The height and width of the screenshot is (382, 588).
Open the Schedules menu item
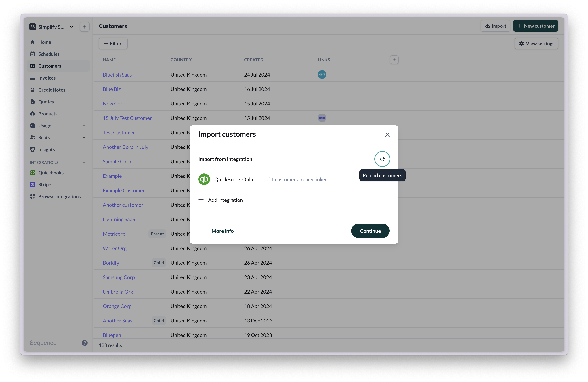click(58, 54)
